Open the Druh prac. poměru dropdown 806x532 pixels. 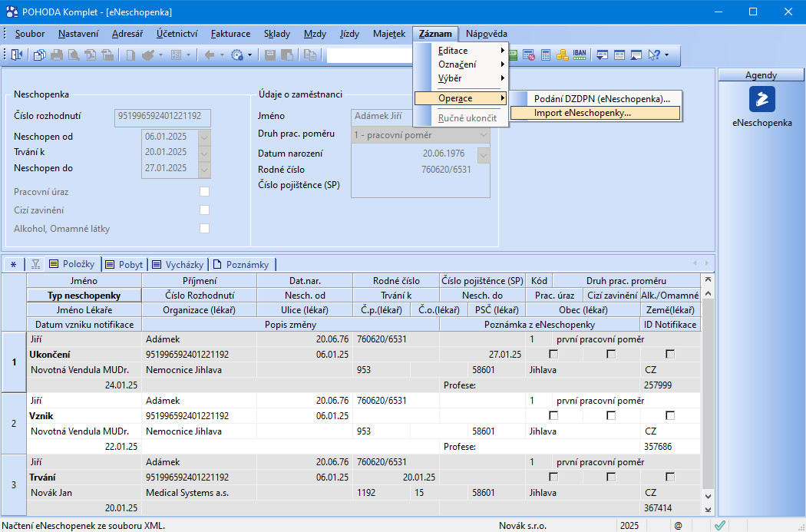point(483,134)
